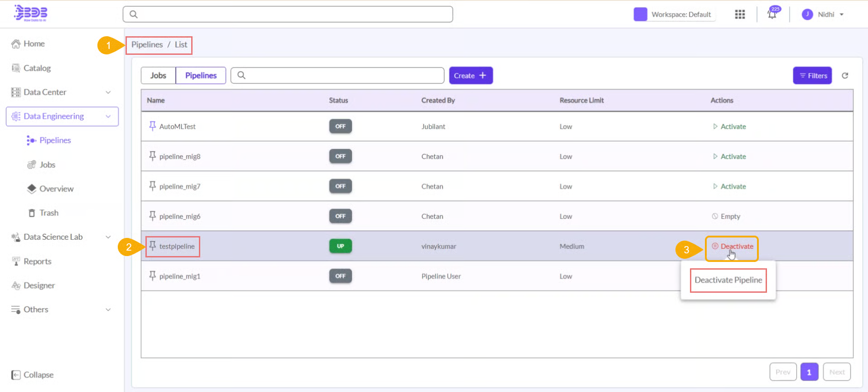Image resolution: width=868 pixels, height=392 pixels.
Task: Deactivate the testpipeline pipeline
Action: tap(732, 247)
